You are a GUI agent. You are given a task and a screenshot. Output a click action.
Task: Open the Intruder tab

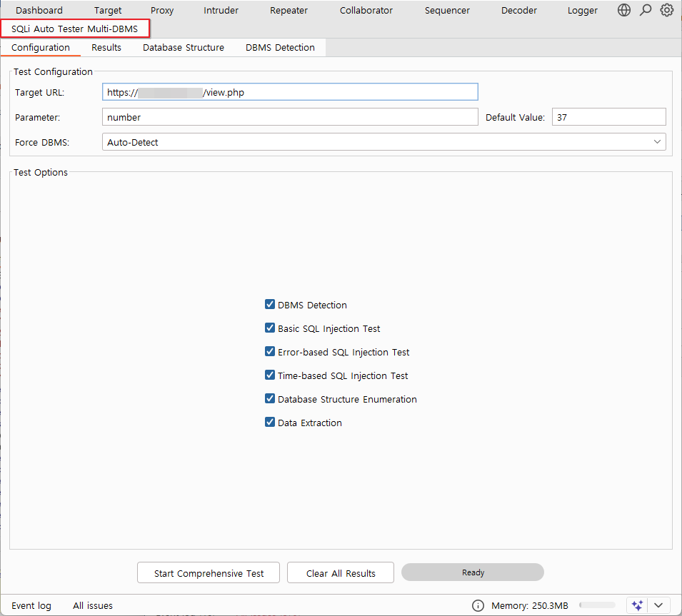click(x=221, y=11)
